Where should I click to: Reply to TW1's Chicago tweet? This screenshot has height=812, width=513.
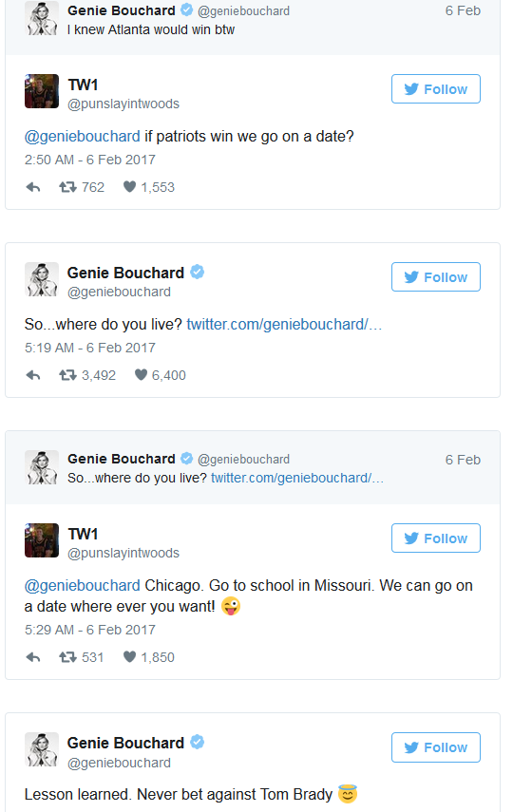[33, 657]
